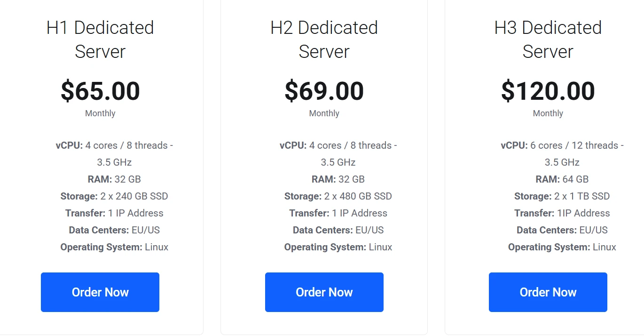Select the H2 Dedicated Server heading
The image size is (644, 336).
[x=324, y=40]
